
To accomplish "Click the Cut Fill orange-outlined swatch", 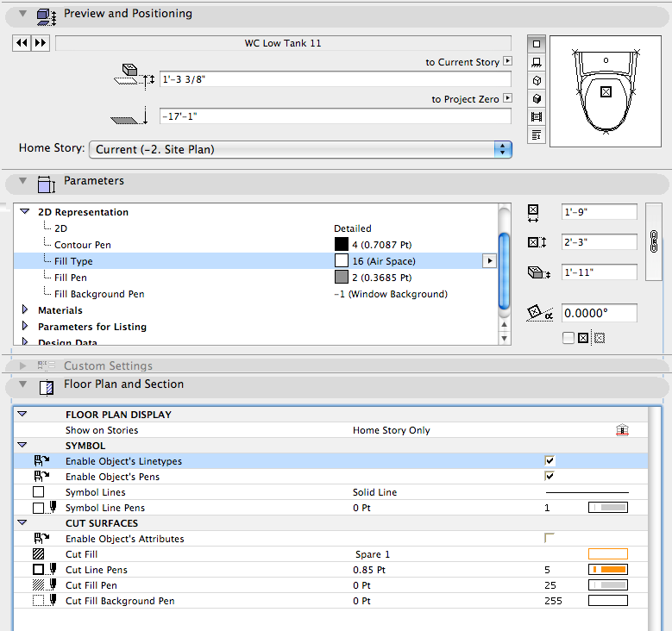I will [607, 554].
